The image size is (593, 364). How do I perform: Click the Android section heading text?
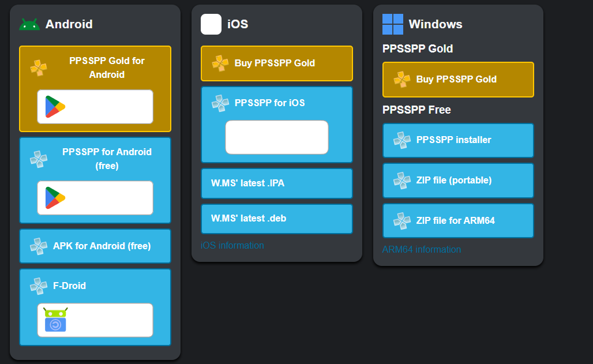[69, 24]
